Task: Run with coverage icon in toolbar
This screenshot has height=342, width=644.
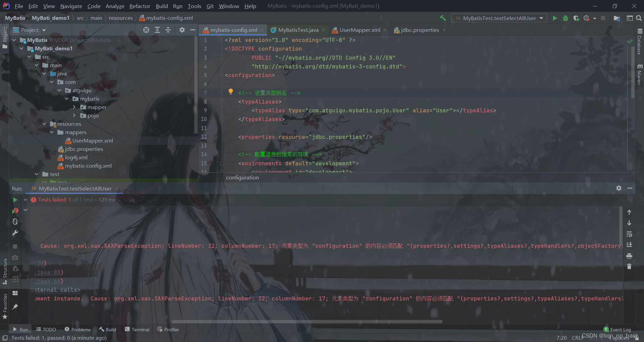Action: click(x=576, y=18)
